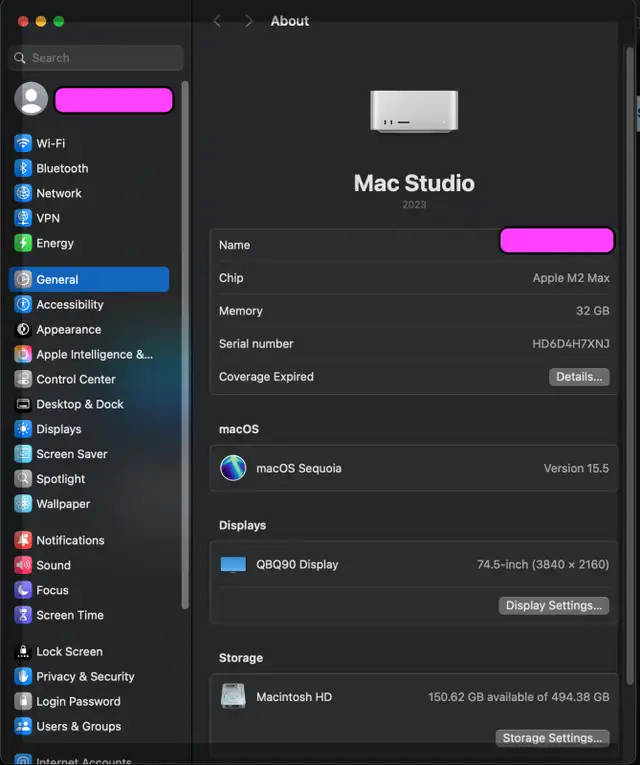Click serial number HD6D4H7XNJ
640x765 pixels.
click(x=571, y=343)
